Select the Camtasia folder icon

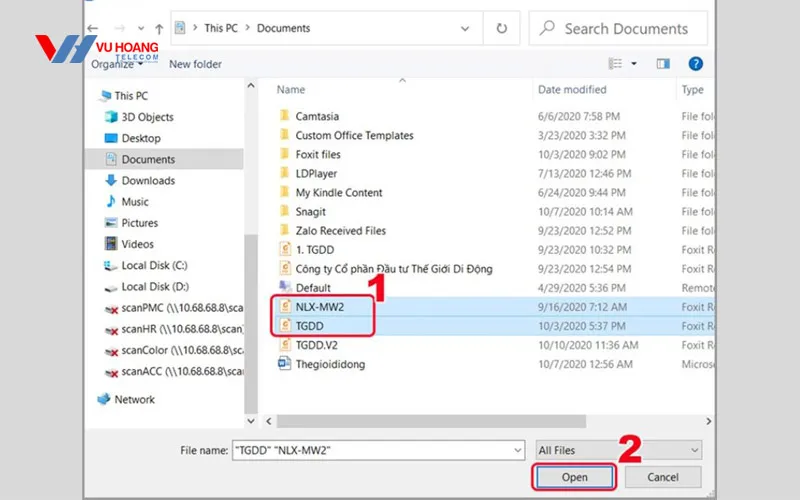coord(284,116)
